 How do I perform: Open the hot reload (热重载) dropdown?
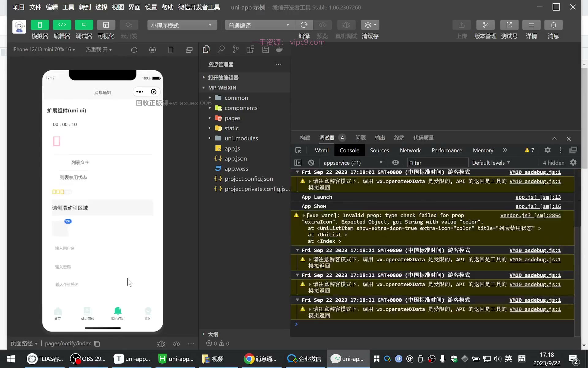pos(99,49)
